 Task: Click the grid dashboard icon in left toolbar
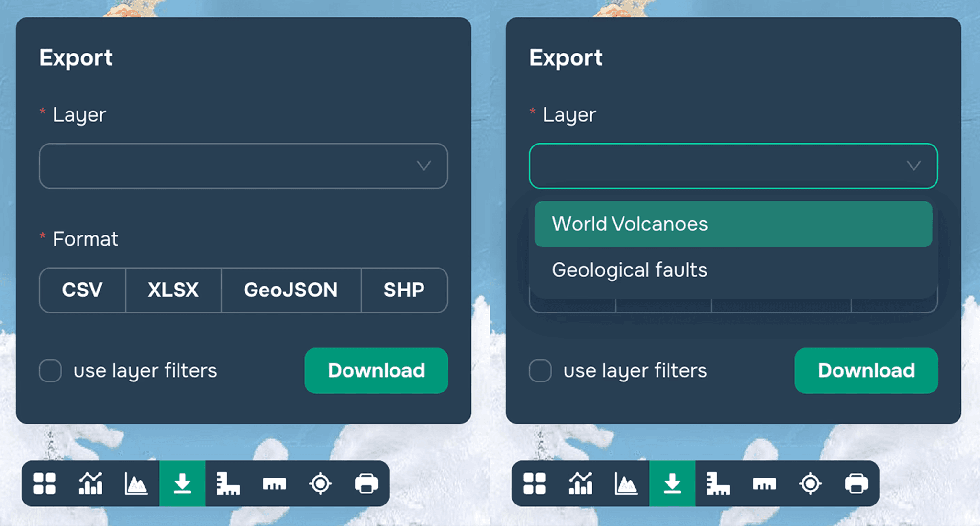[45, 483]
